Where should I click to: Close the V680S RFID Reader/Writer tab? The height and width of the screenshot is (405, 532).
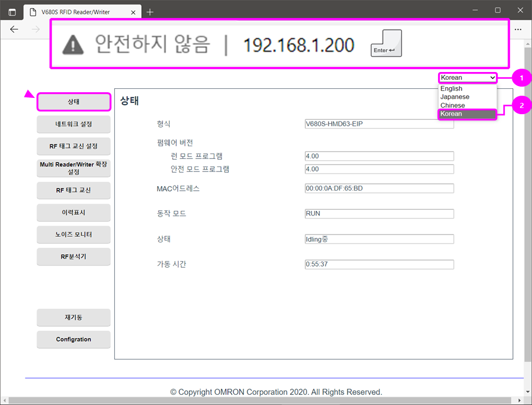133,12
